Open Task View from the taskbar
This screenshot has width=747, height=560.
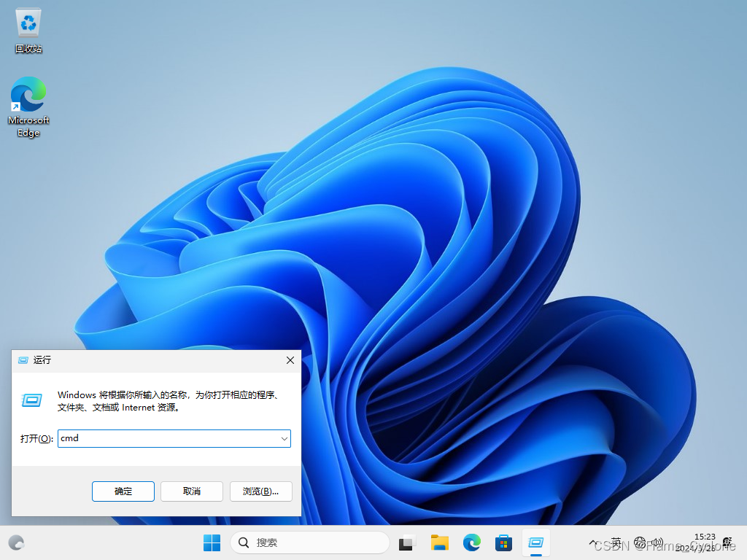click(406, 542)
